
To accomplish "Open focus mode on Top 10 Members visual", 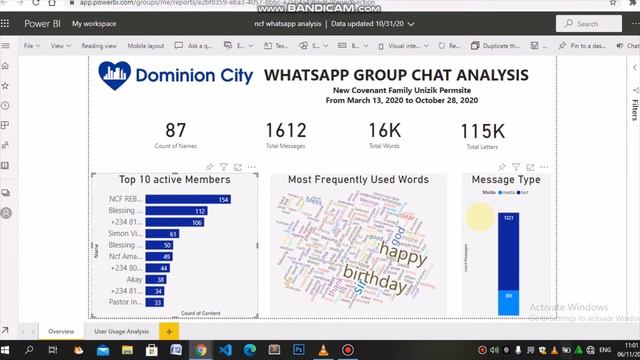I will [238, 167].
